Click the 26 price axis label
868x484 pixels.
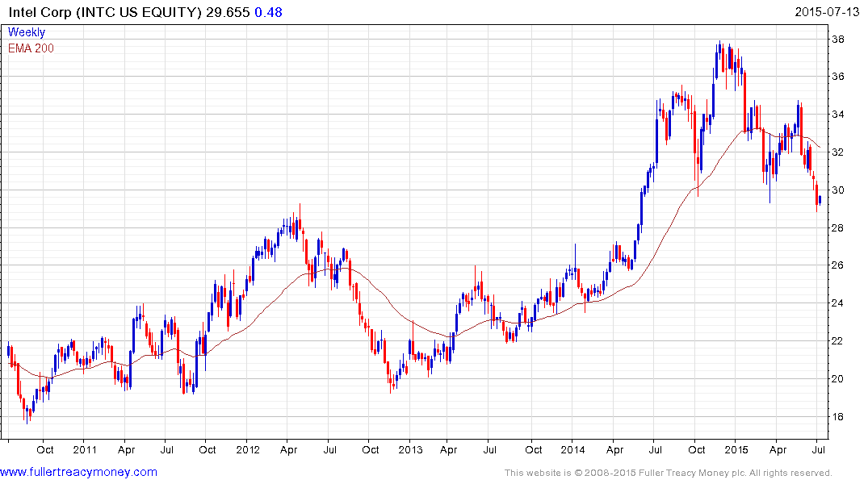(x=837, y=265)
